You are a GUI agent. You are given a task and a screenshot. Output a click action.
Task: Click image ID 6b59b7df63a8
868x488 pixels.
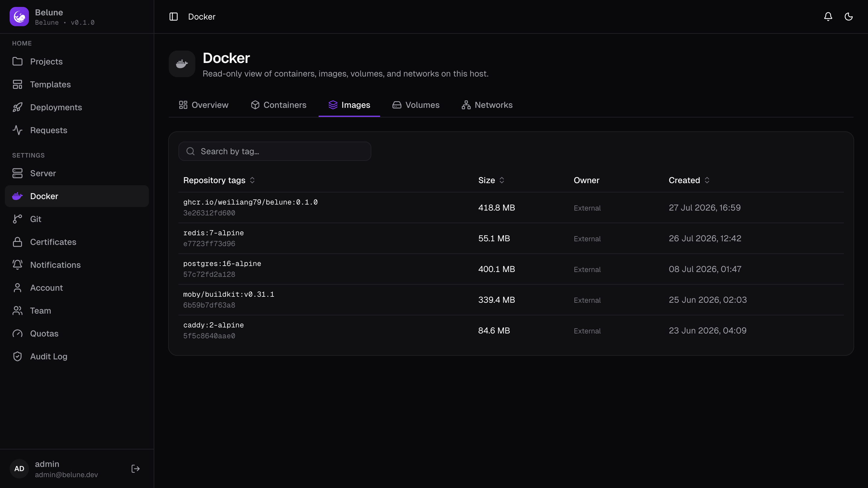[x=209, y=305]
